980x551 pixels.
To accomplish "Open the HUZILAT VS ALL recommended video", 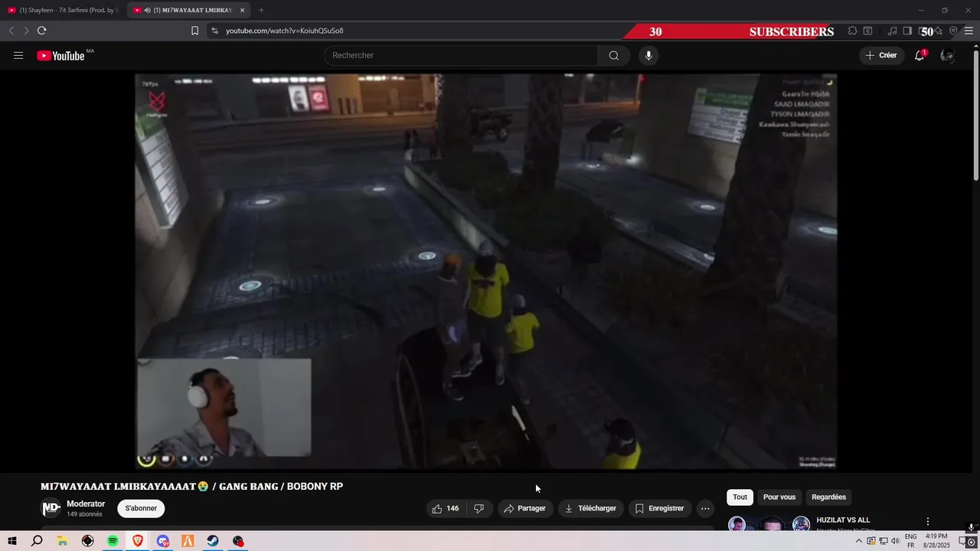I will [843, 520].
